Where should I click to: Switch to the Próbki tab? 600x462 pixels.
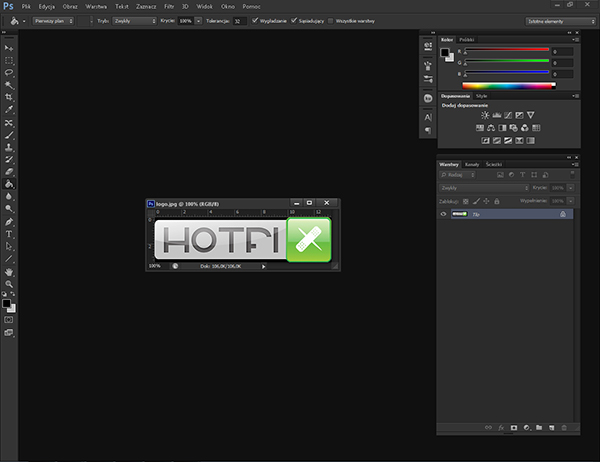(467, 40)
